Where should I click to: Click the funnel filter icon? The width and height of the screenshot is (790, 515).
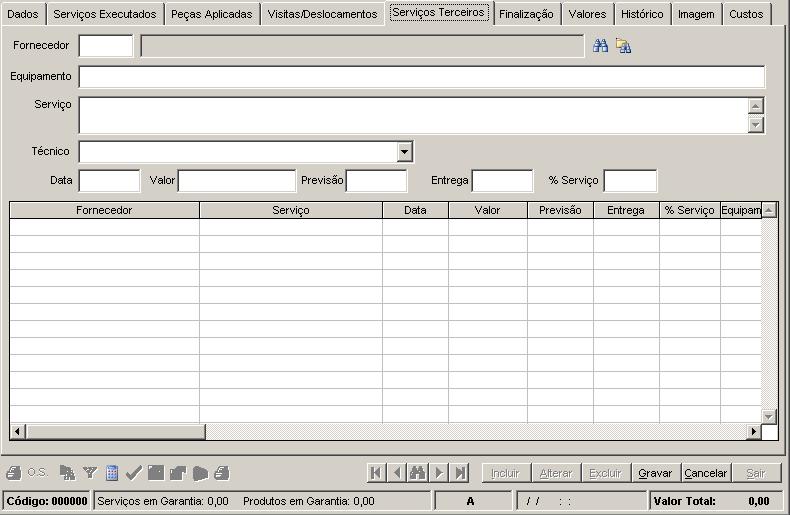click(90, 473)
